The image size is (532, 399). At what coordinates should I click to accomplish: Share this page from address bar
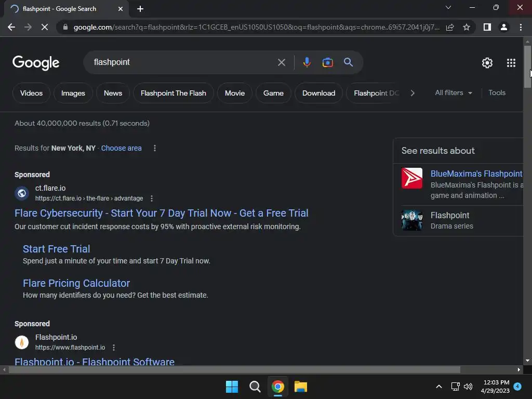click(x=450, y=27)
